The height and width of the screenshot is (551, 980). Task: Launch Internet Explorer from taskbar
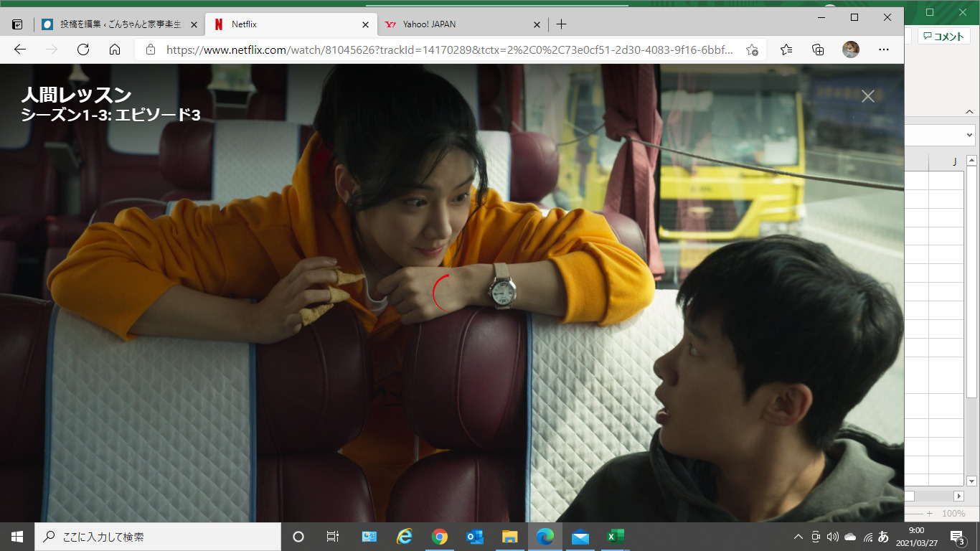[x=405, y=537]
